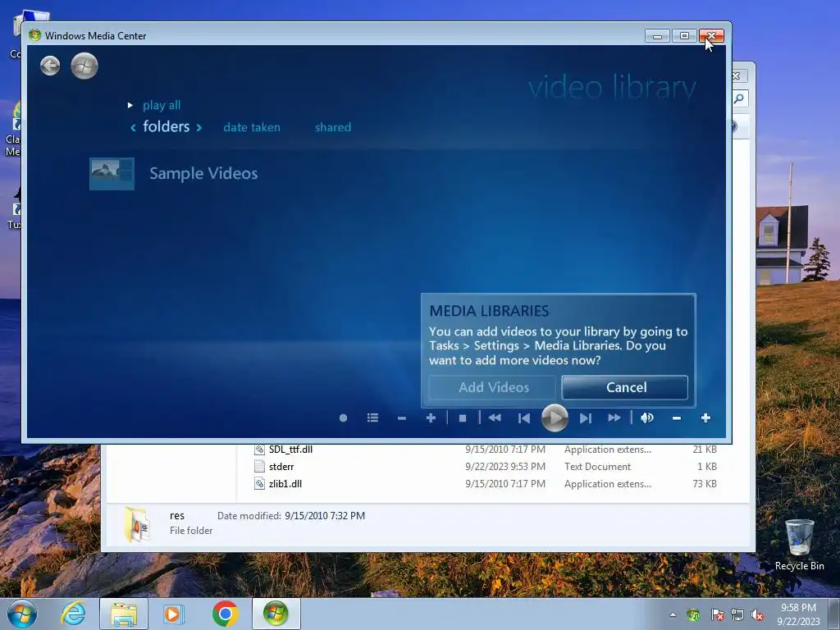Raise volume with the plus button
The width and height of the screenshot is (840, 630).
click(x=705, y=418)
